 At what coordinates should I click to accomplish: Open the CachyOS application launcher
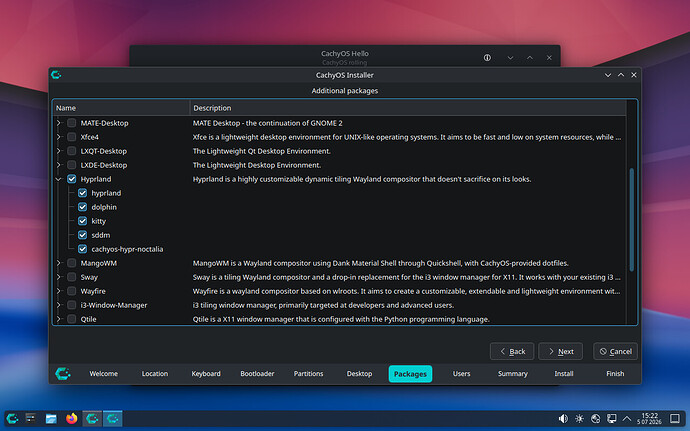(x=12, y=418)
